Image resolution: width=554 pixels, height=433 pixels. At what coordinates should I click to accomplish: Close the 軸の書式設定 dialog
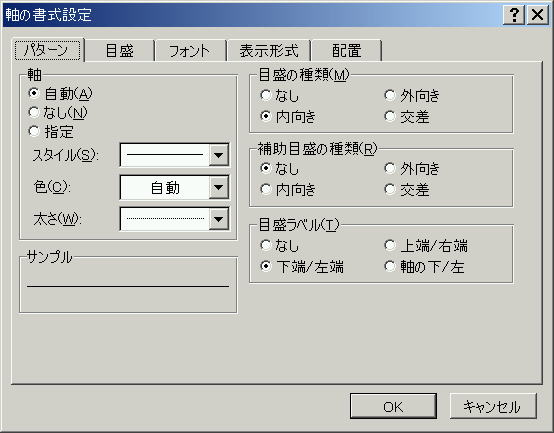pyautogui.click(x=537, y=14)
